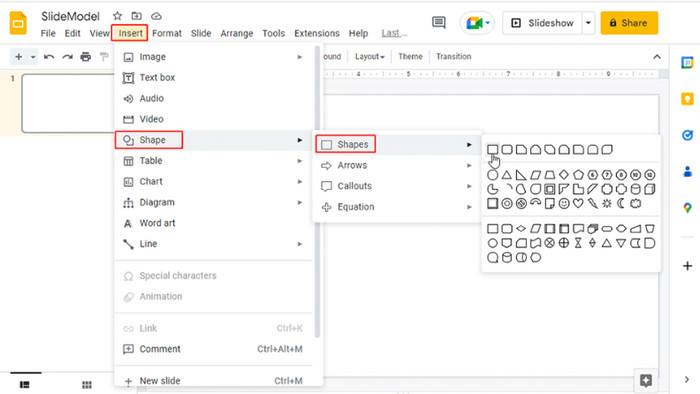Expand the Diagram submenu
This screenshot has height=394, width=700.
(x=300, y=203)
